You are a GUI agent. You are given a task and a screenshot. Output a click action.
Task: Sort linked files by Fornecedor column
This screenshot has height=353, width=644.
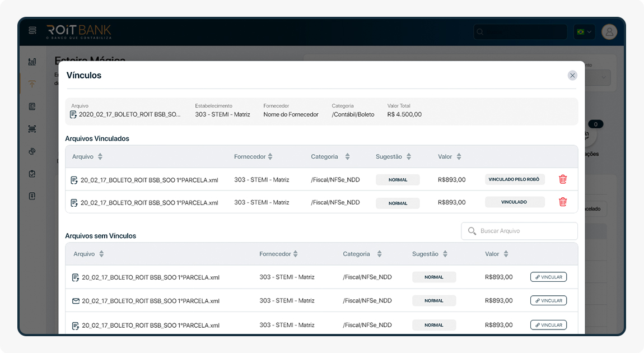point(270,157)
